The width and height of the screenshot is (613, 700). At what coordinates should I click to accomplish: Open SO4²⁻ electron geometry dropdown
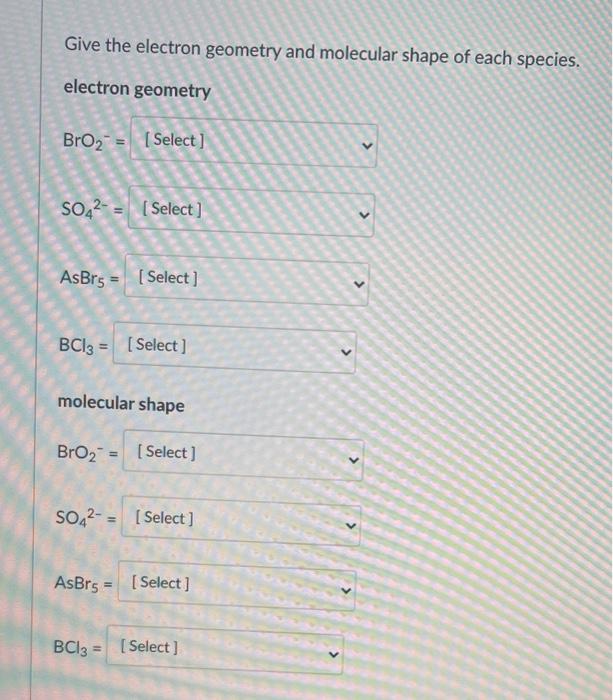[251, 211]
